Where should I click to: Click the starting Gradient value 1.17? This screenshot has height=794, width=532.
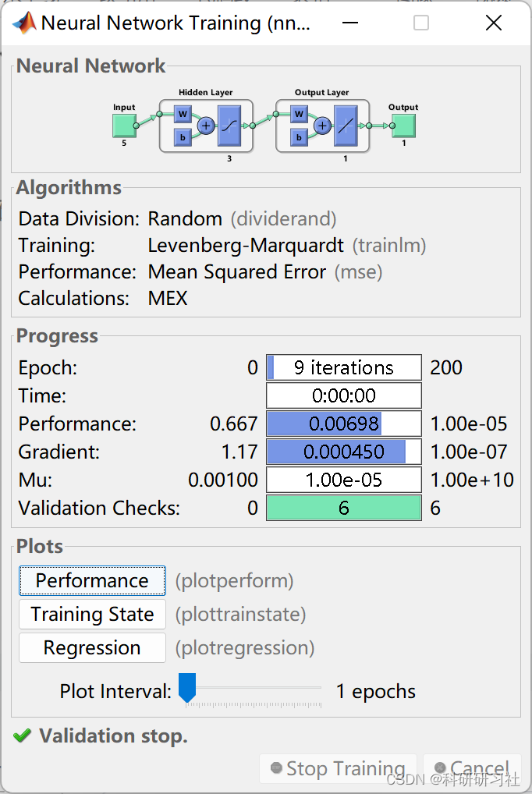click(x=239, y=452)
